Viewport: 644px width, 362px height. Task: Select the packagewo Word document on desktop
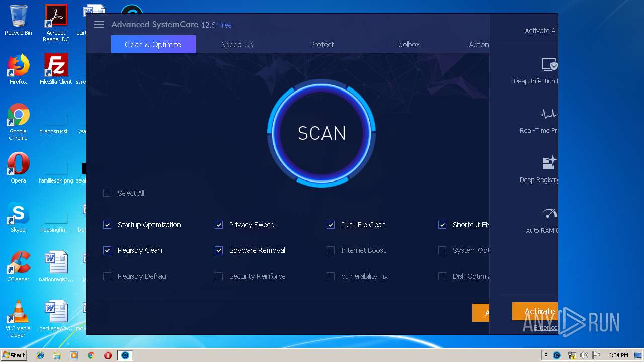point(56,316)
